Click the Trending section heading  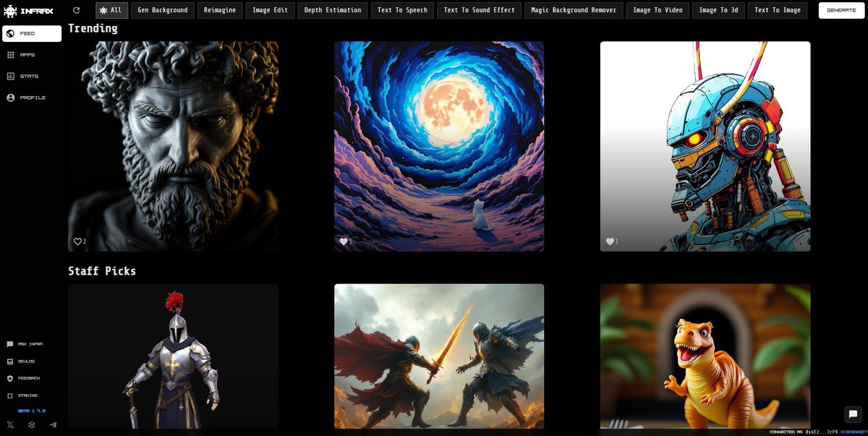[x=93, y=28]
